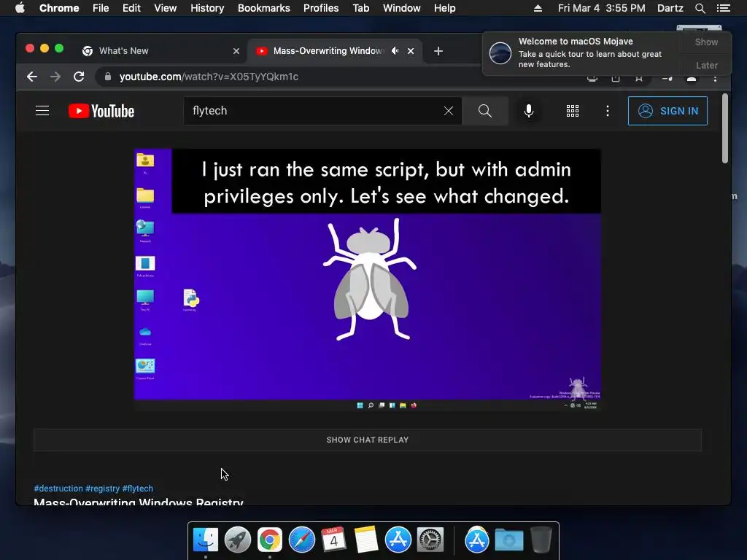This screenshot has height=560, width=747.
Task: Open Launchpad from the Dock
Action: [x=238, y=540]
